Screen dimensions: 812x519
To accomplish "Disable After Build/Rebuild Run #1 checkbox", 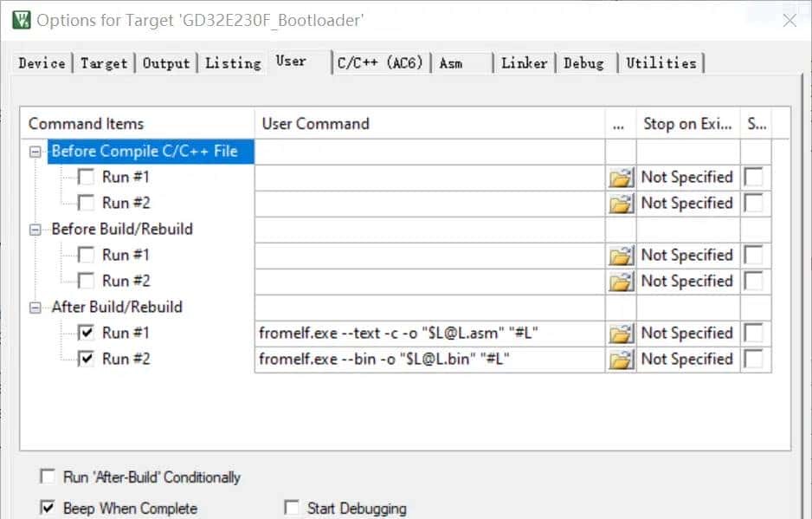I will pyautogui.click(x=87, y=333).
